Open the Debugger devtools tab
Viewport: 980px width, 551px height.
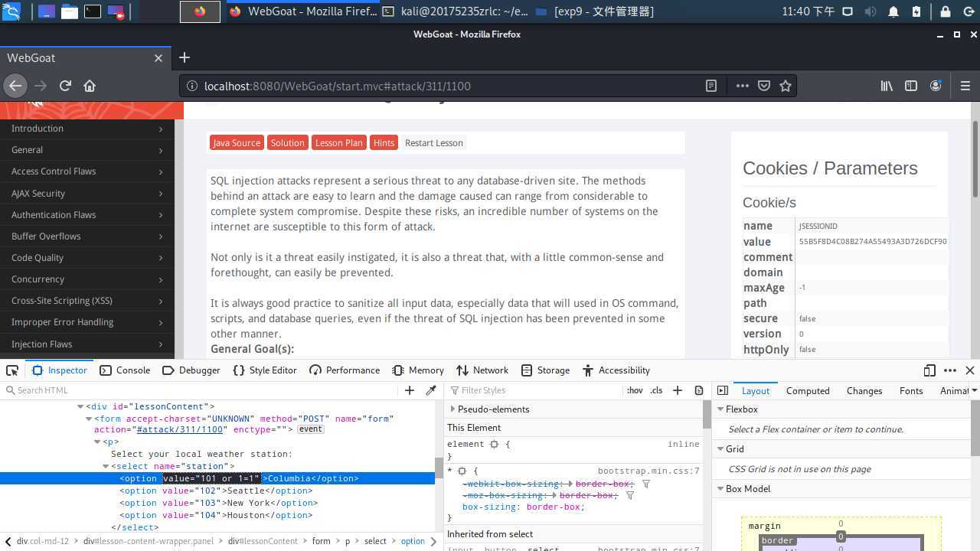(x=191, y=370)
